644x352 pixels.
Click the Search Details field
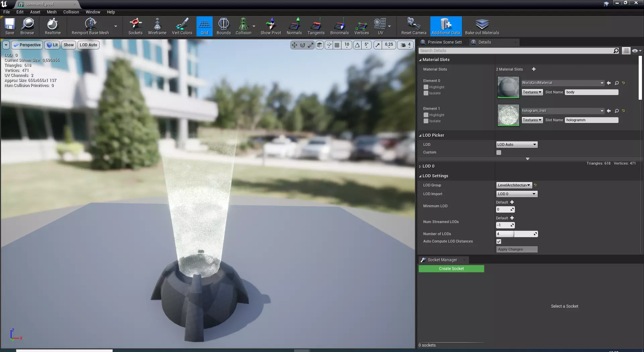(x=516, y=51)
